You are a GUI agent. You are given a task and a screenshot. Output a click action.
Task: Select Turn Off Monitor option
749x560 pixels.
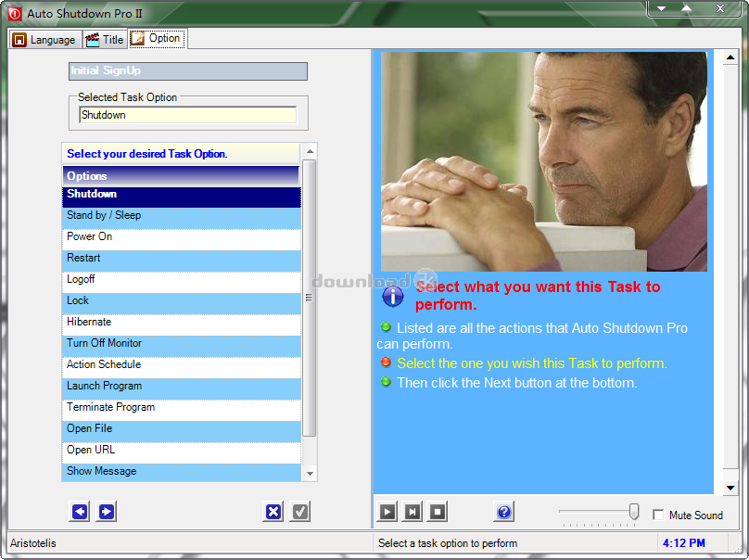coord(182,346)
